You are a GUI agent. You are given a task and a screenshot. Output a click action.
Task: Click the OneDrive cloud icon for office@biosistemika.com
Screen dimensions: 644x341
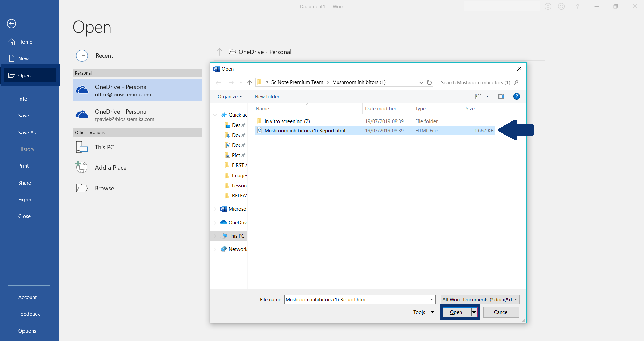coord(82,90)
